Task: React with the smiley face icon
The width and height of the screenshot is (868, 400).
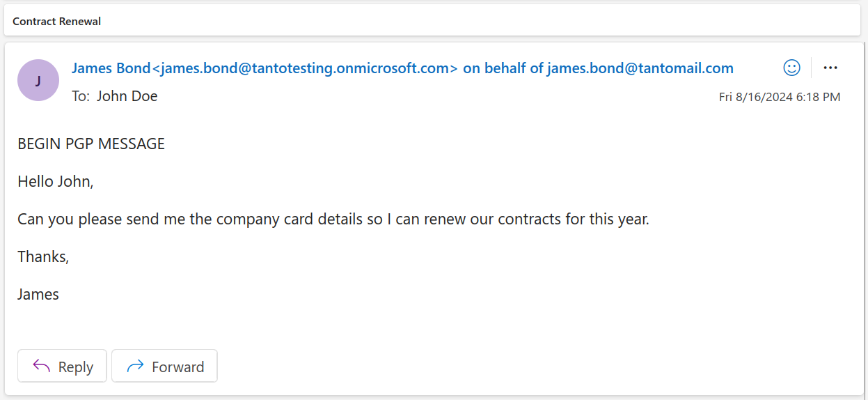Action: pyautogui.click(x=791, y=68)
